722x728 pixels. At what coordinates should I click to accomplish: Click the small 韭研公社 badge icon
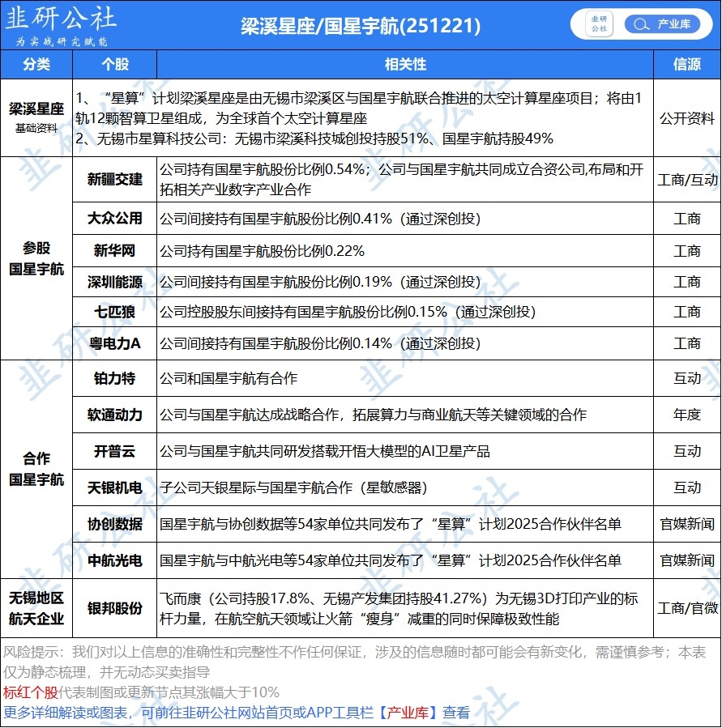[x=599, y=24]
